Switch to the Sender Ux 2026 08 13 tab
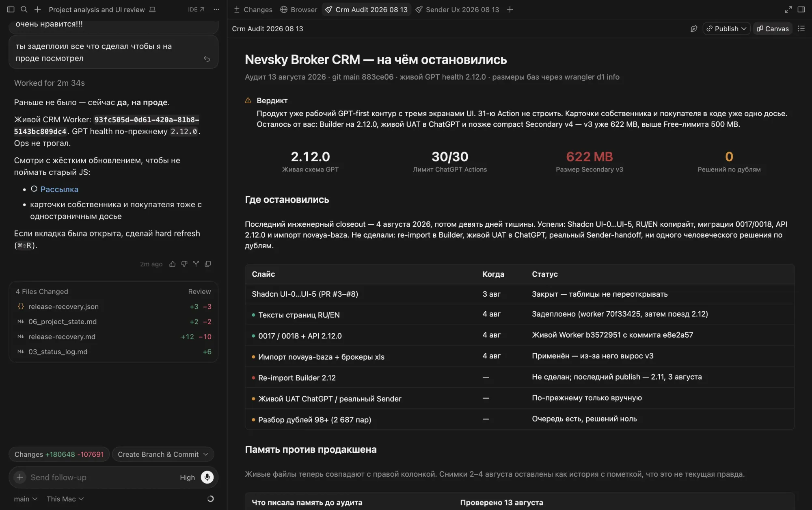 458,9
